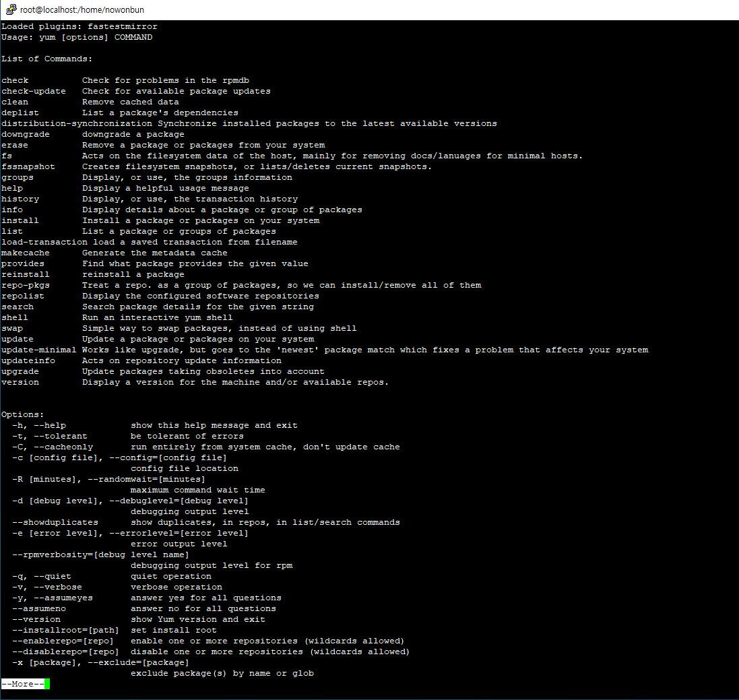Click the 'downgrade' command name
This screenshot has height=700, width=739.
[26, 134]
